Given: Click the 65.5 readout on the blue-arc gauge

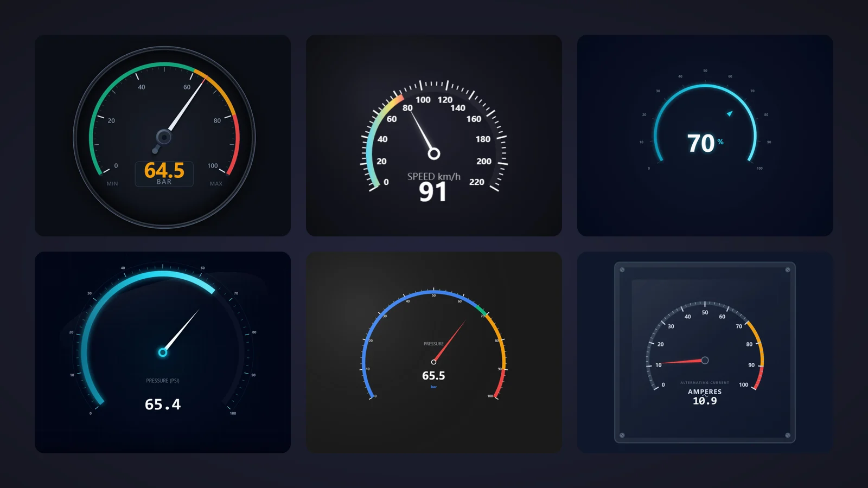Looking at the screenshot, I should click(433, 376).
